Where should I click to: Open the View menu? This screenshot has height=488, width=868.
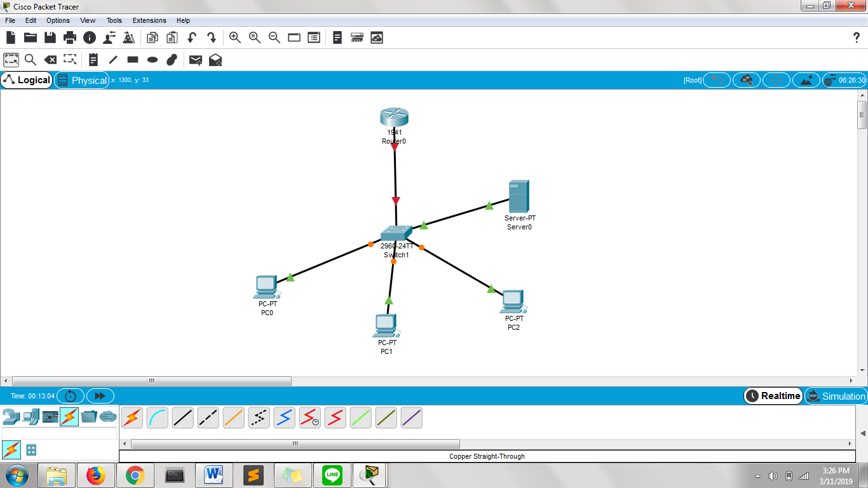[88, 20]
